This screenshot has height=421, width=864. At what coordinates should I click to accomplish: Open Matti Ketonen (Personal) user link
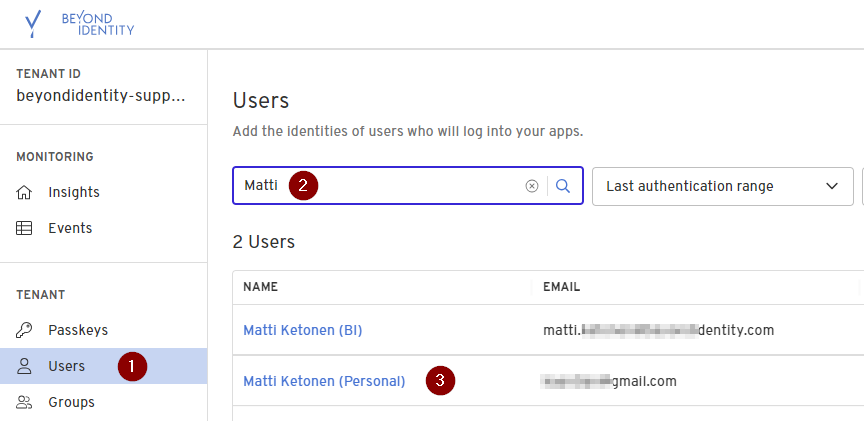(324, 381)
